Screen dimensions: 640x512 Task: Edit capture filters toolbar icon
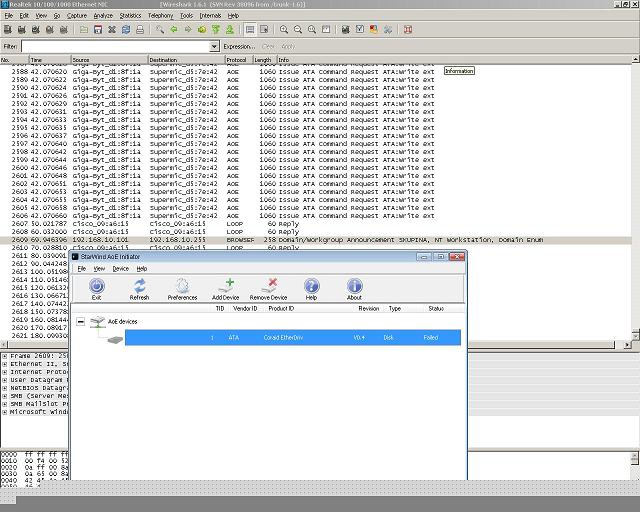pos(346,29)
